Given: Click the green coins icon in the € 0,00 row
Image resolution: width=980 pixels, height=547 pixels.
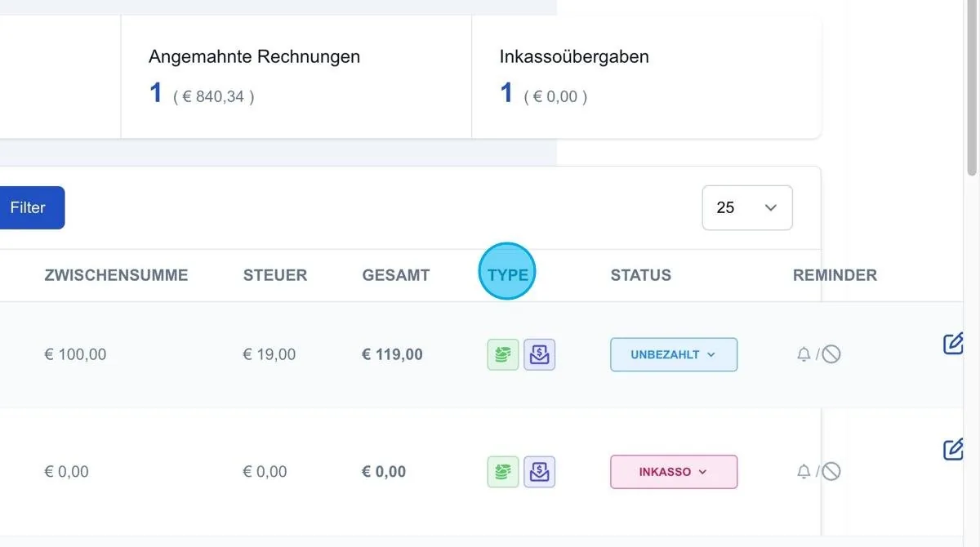Looking at the screenshot, I should (503, 471).
